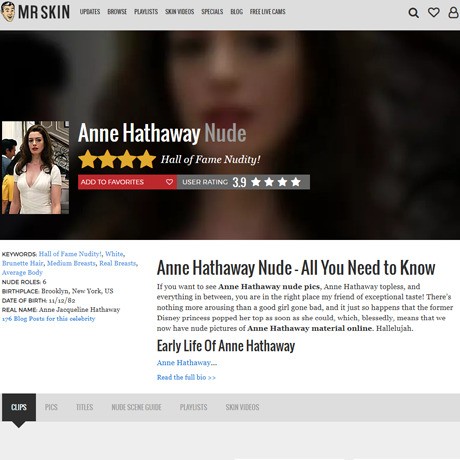
Task: Open 176 Blog Posts link
Action: [x=48, y=319]
